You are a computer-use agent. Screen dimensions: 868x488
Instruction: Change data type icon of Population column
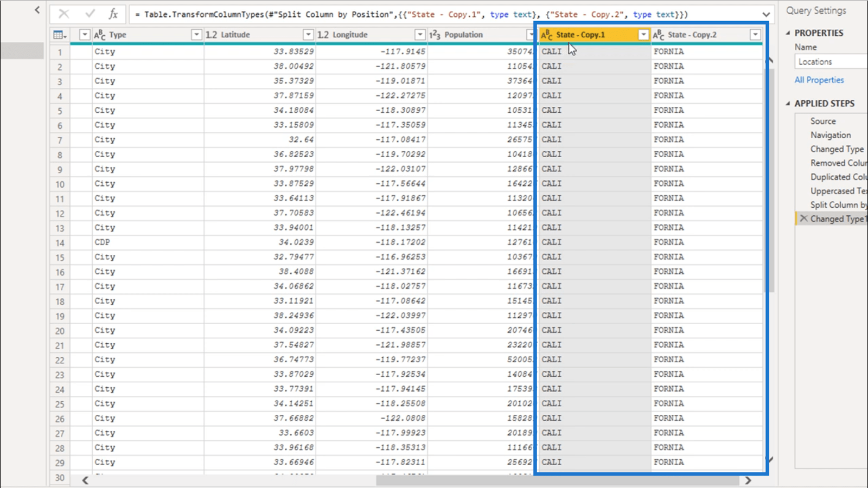coord(435,35)
